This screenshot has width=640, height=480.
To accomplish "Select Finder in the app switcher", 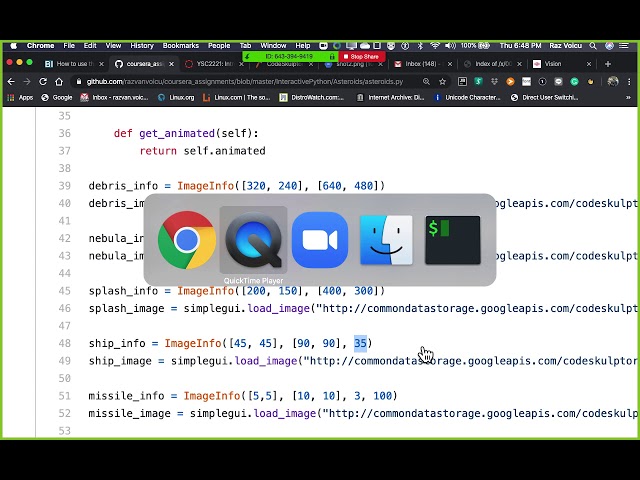I will click(386, 240).
